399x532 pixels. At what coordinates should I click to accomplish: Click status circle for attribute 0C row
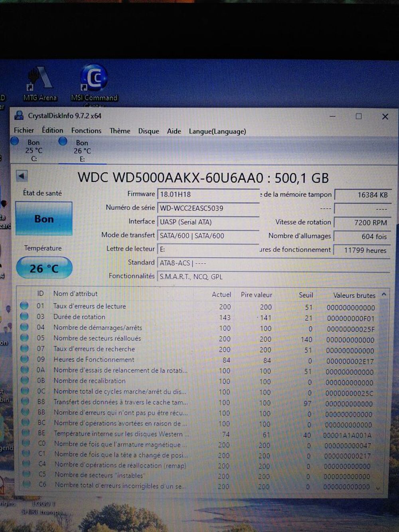point(25,391)
